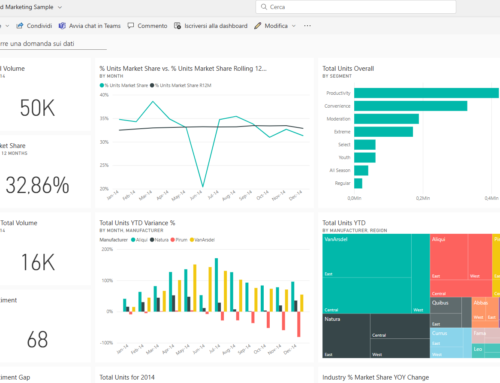500x383 pixels.
Task: Open the more options ellipsis menu
Action: [x=307, y=26]
